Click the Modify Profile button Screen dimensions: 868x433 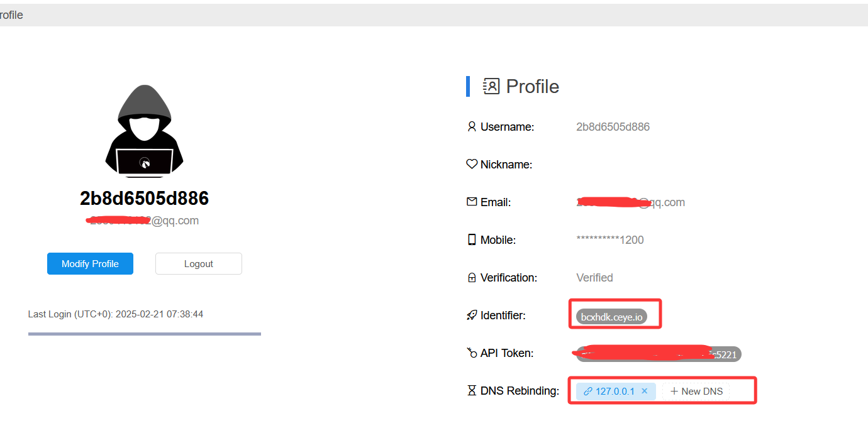click(90, 264)
